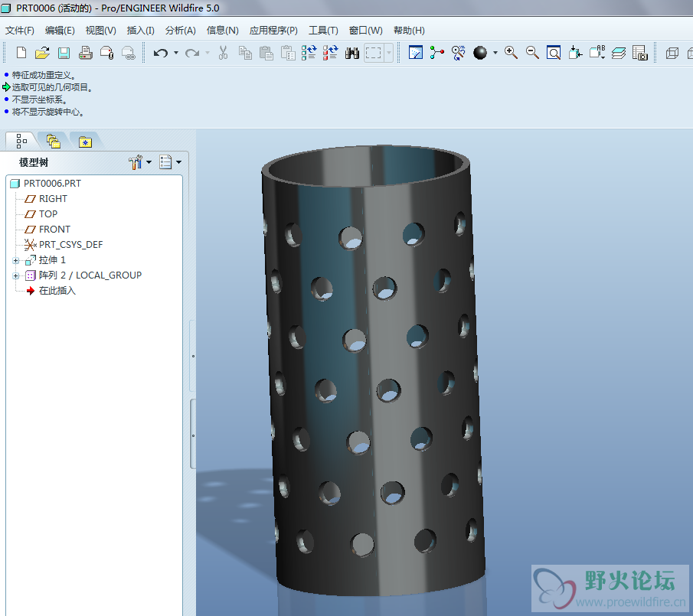Image resolution: width=693 pixels, height=616 pixels.
Task: Open the Undo history dropdown arrow
Action: 176,53
